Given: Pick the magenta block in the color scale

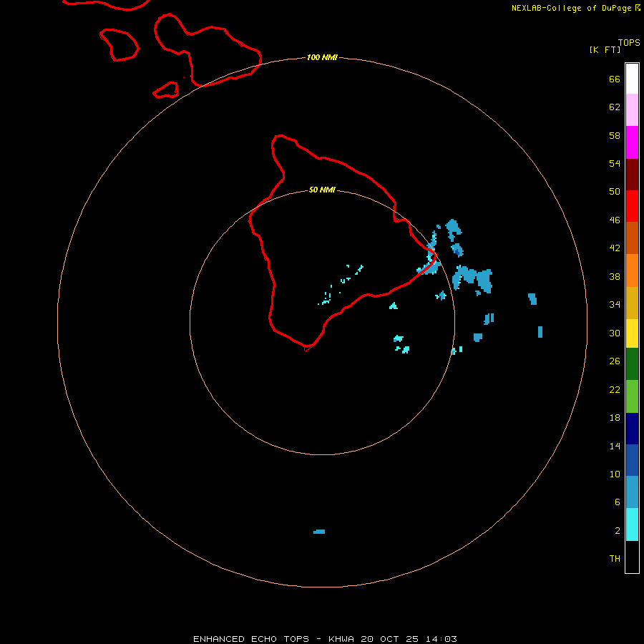Looking at the screenshot, I should 632,142.
